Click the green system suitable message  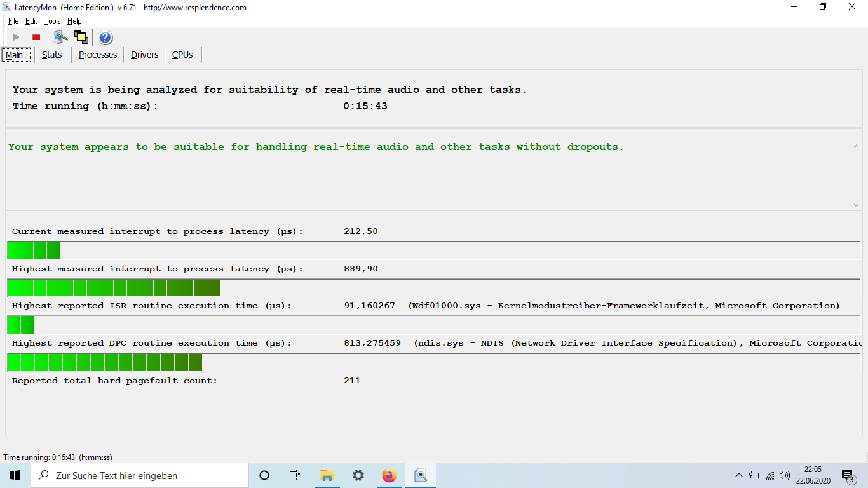coord(316,147)
